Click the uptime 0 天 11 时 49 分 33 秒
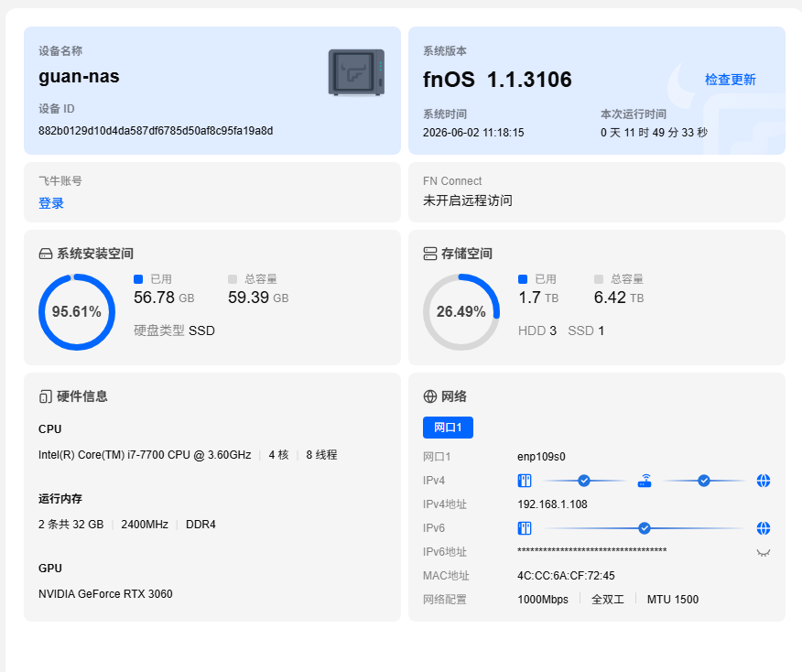 point(654,133)
